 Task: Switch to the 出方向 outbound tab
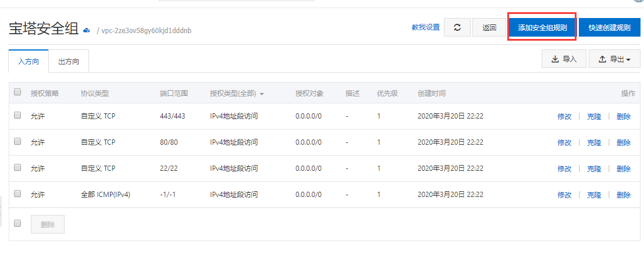pyautogui.click(x=69, y=61)
